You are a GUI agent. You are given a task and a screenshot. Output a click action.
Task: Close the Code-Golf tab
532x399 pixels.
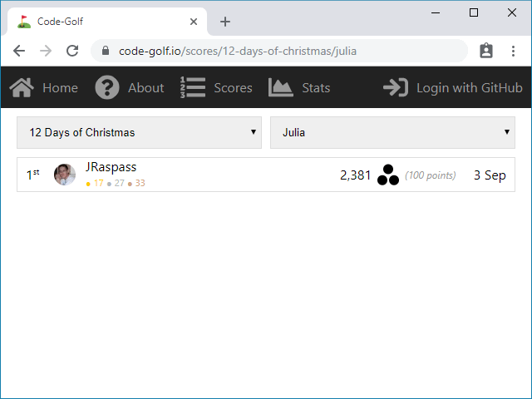pyautogui.click(x=194, y=22)
